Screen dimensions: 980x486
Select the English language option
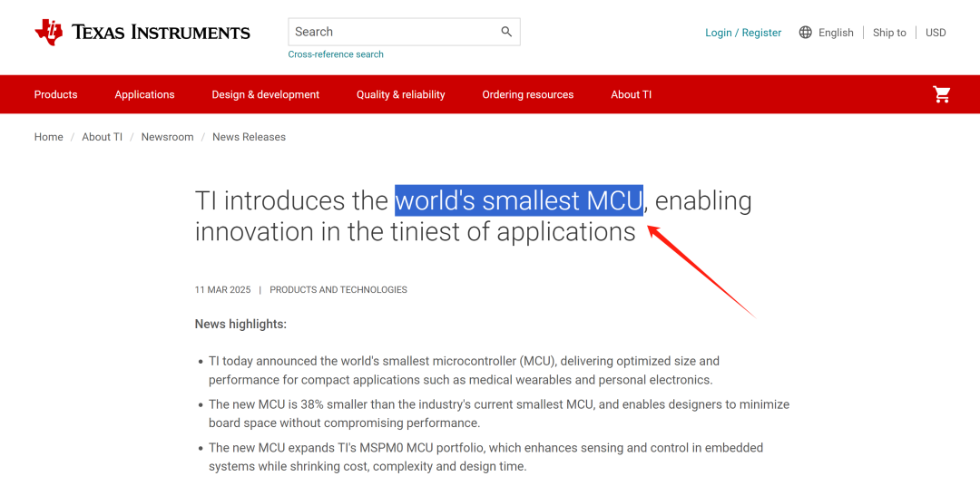pos(836,33)
